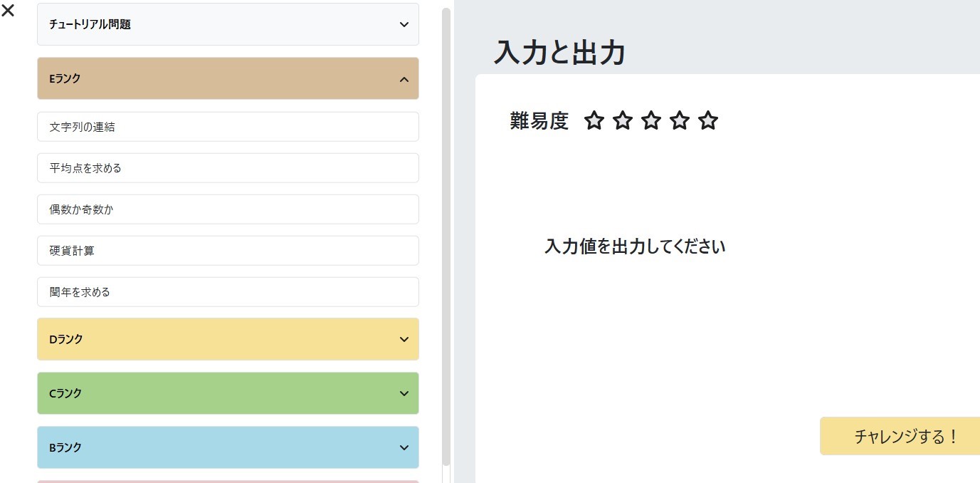Viewport: 980px width, 483px height.
Task: Expand the Cランク section chevron
Action: click(x=404, y=393)
